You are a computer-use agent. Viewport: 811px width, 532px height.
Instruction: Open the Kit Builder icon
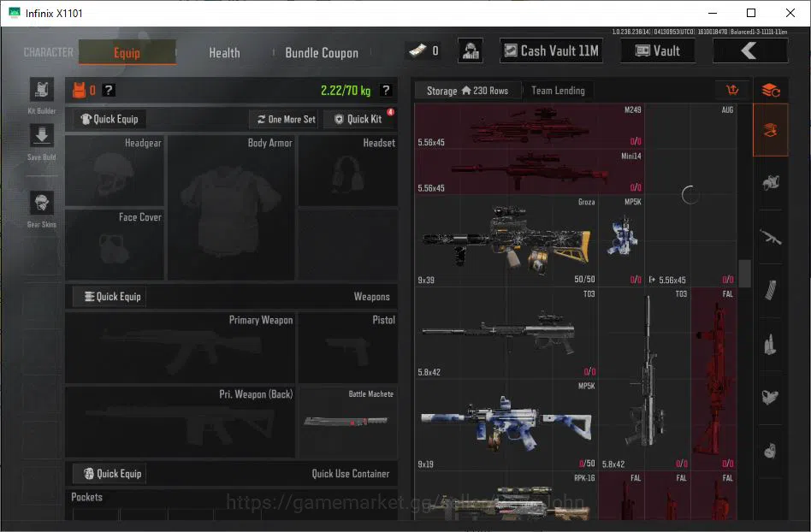point(41,90)
